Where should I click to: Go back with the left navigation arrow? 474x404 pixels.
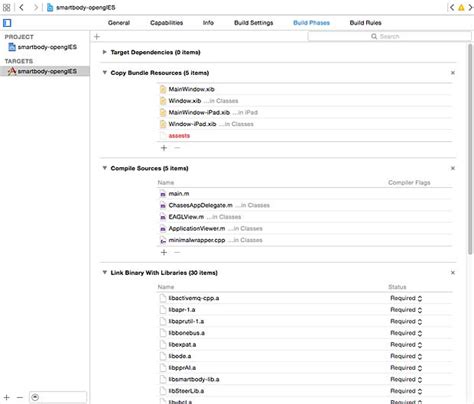(x=22, y=7)
